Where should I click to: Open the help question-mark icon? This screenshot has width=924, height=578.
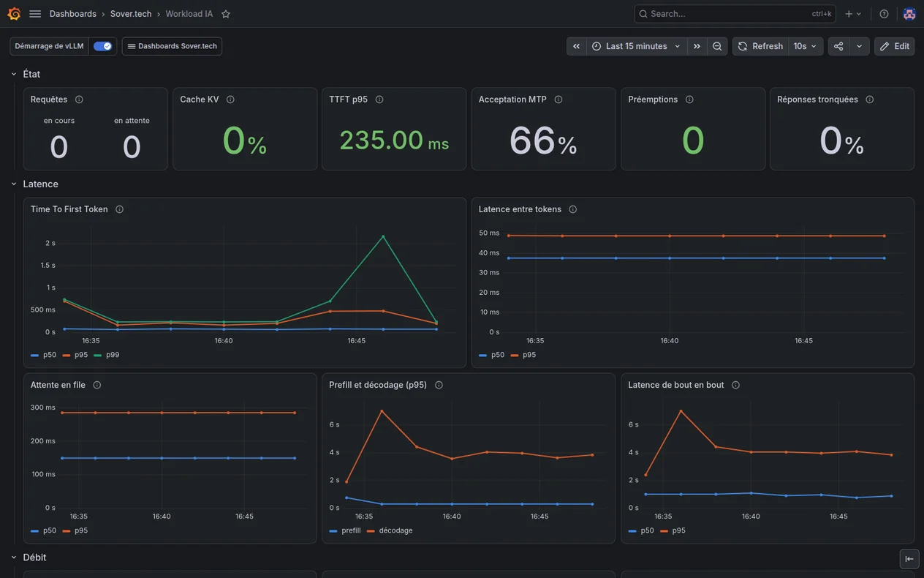(884, 14)
